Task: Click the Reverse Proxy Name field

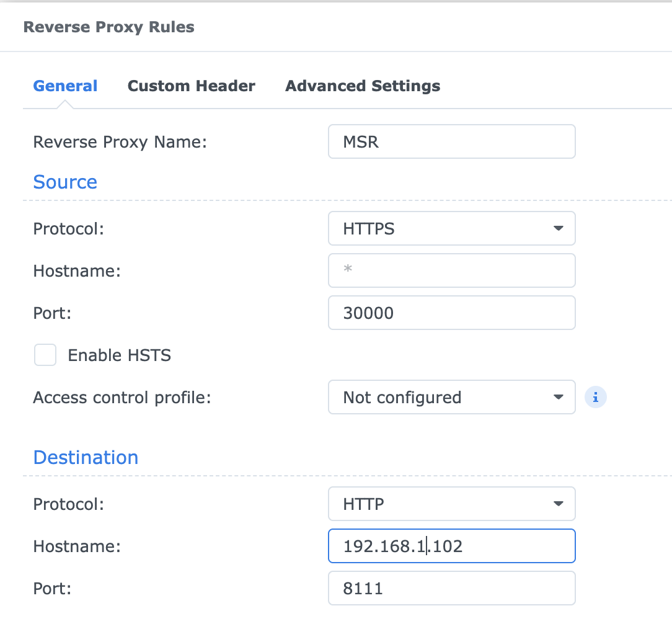Action: tap(452, 141)
